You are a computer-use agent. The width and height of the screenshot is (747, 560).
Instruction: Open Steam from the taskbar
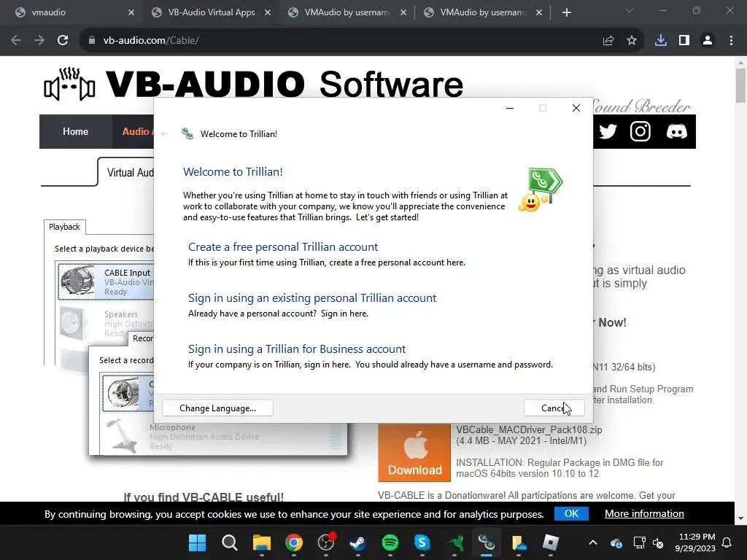[357, 542]
